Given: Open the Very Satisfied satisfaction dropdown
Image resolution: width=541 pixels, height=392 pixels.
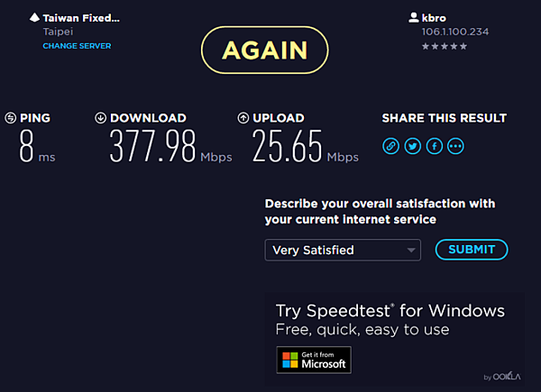Looking at the screenshot, I should [334, 250].
